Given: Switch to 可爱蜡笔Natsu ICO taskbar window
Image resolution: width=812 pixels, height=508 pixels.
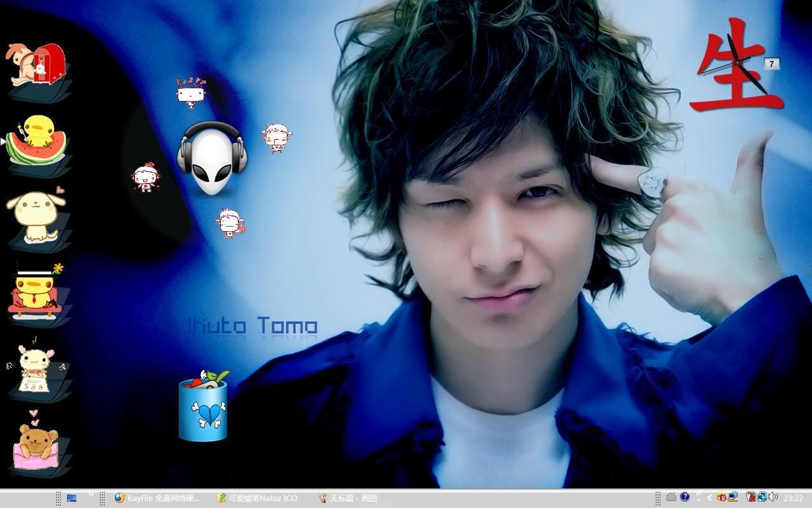Looking at the screenshot, I should pyautogui.click(x=258, y=498).
